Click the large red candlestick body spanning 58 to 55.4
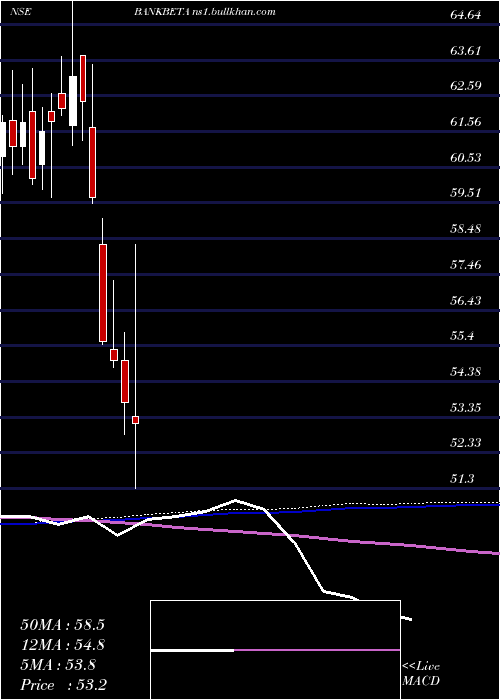Image resolution: width=500 pixels, height=700 pixels. tap(103, 293)
